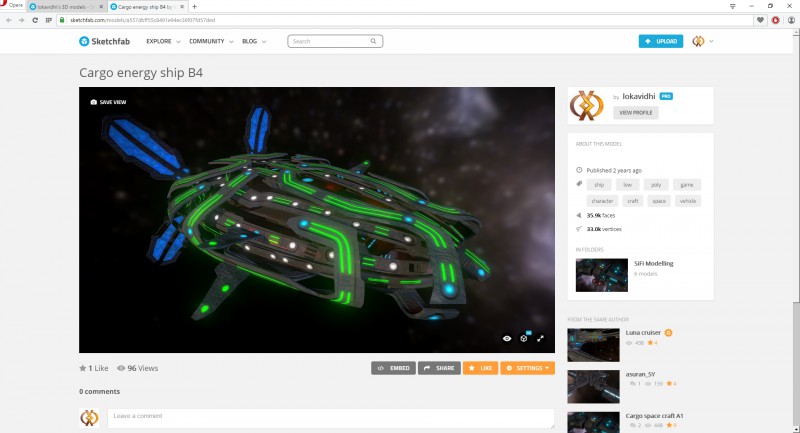This screenshot has width=800, height=433.
Task: Open the Opera menu button
Action: [13, 5]
